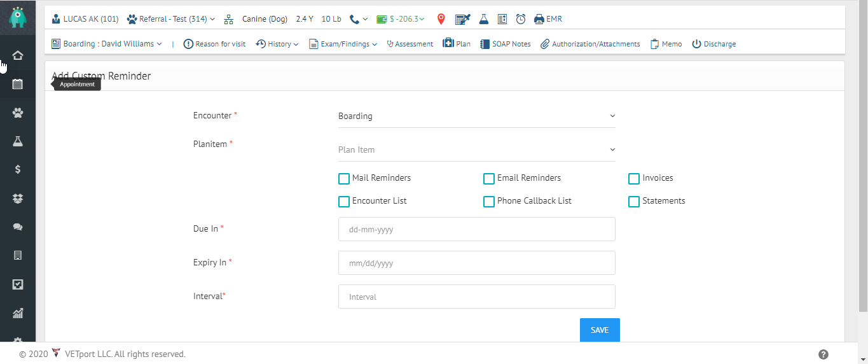The height and width of the screenshot is (364, 868).
Task: Click the VETport monster logo
Action: pyautogui.click(x=18, y=17)
